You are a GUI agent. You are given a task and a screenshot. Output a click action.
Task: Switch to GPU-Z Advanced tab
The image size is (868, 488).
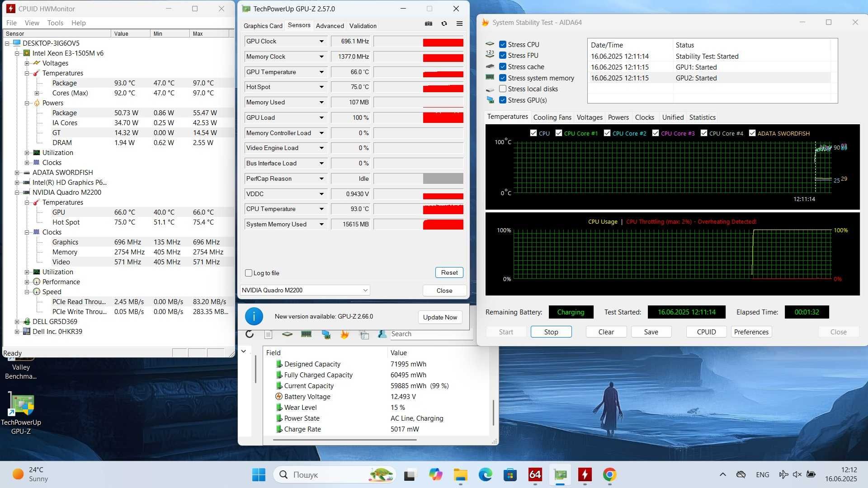pyautogui.click(x=330, y=26)
